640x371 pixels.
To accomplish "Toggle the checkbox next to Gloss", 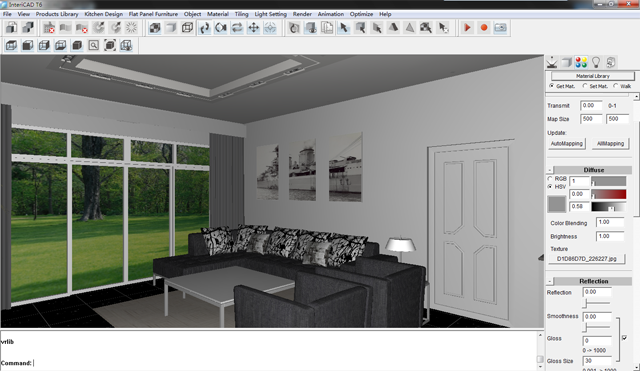I will pyautogui.click(x=624, y=338).
